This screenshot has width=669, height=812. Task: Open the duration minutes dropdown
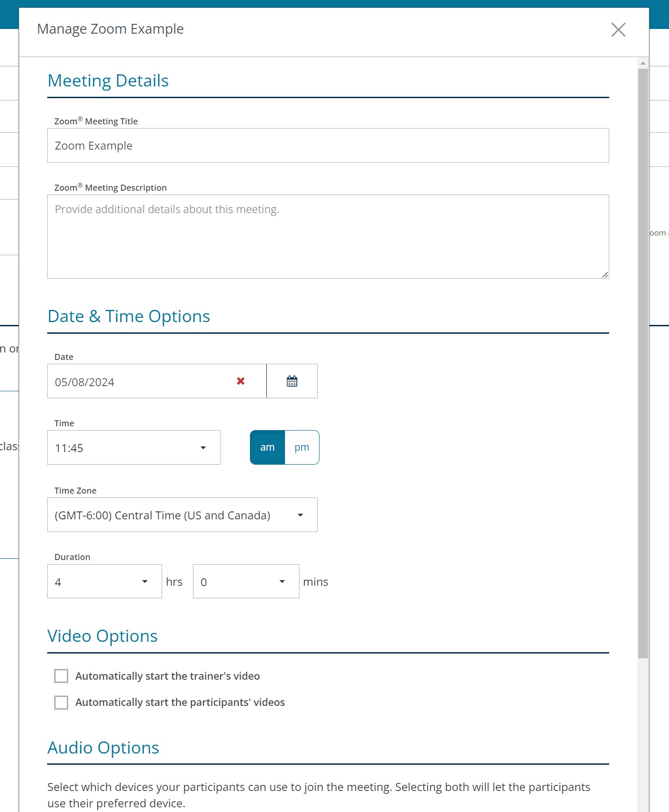[x=246, y=582]
